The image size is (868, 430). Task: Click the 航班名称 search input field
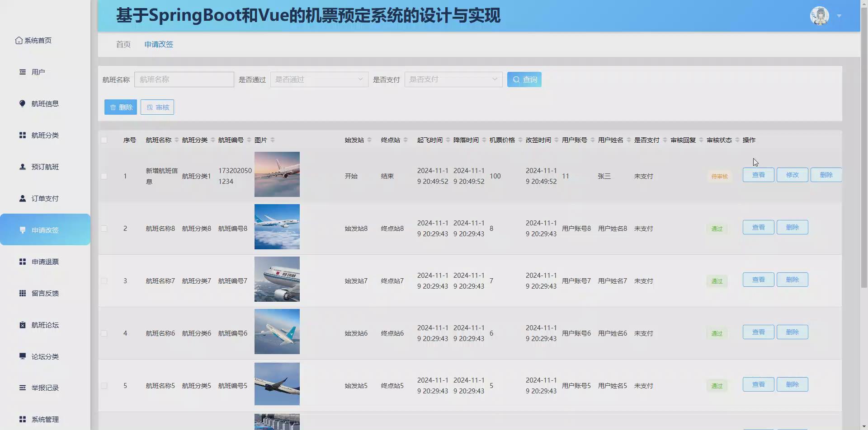point(184,79)
